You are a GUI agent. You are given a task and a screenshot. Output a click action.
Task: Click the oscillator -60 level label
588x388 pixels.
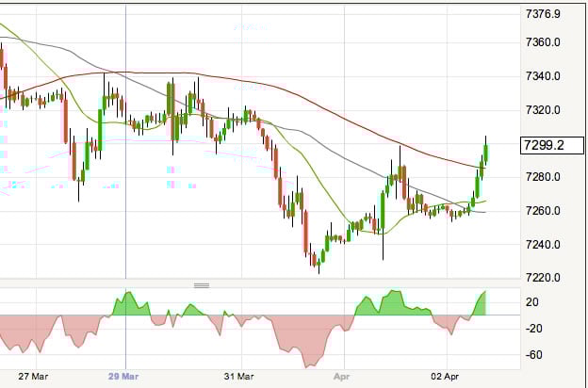(533, 355)
